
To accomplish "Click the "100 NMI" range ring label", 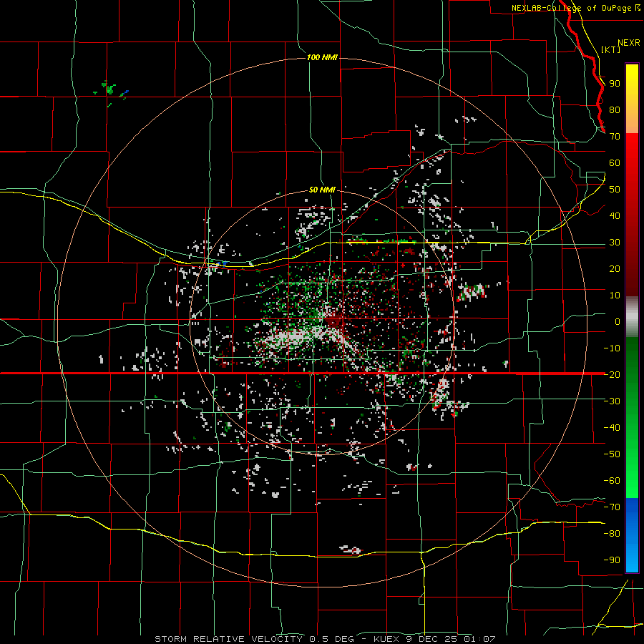I will [322, 57].
